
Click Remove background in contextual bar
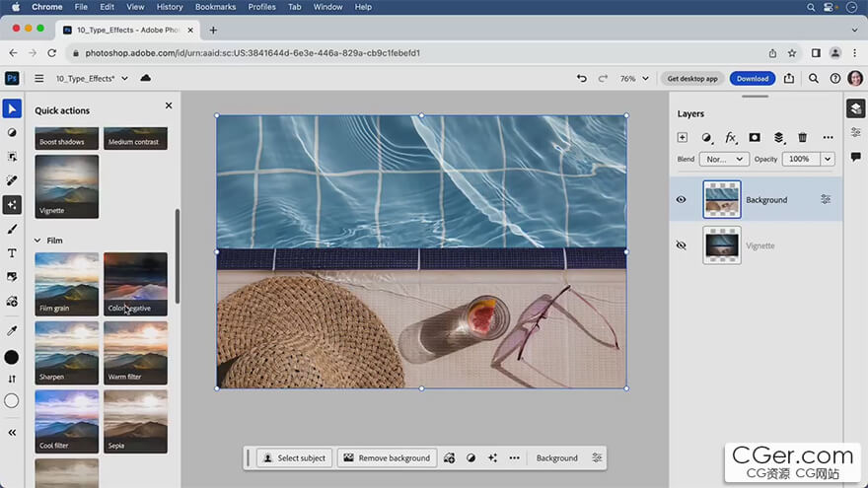click(387, 458)
